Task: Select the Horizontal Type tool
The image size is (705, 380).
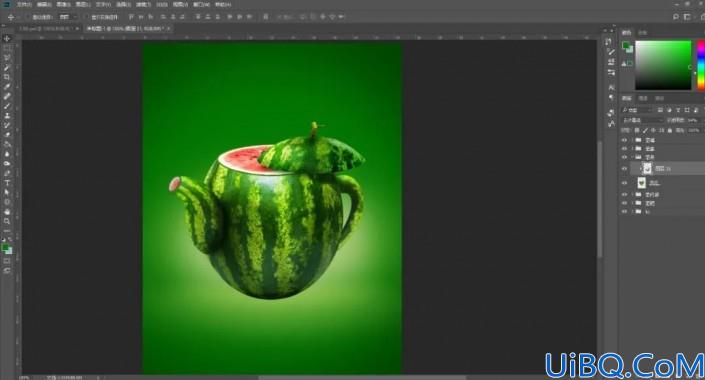Action: [x=7, y=183]
